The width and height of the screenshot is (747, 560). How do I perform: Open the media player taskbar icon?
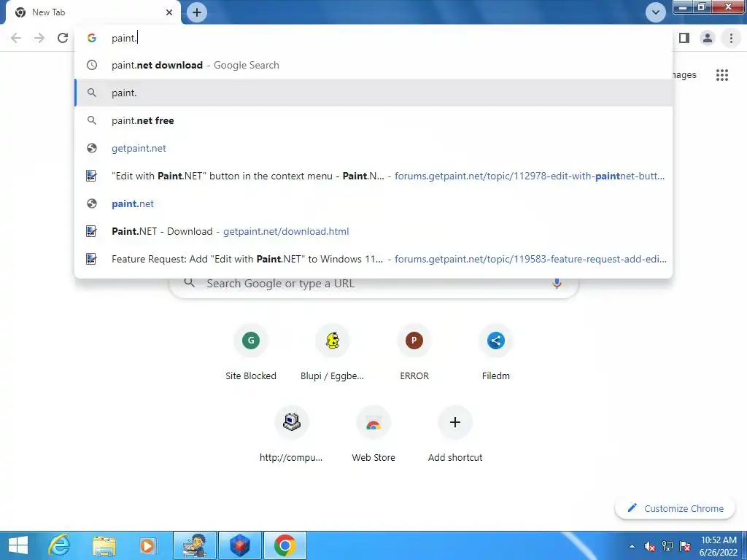pyautogui.click(x=147, y=545)
